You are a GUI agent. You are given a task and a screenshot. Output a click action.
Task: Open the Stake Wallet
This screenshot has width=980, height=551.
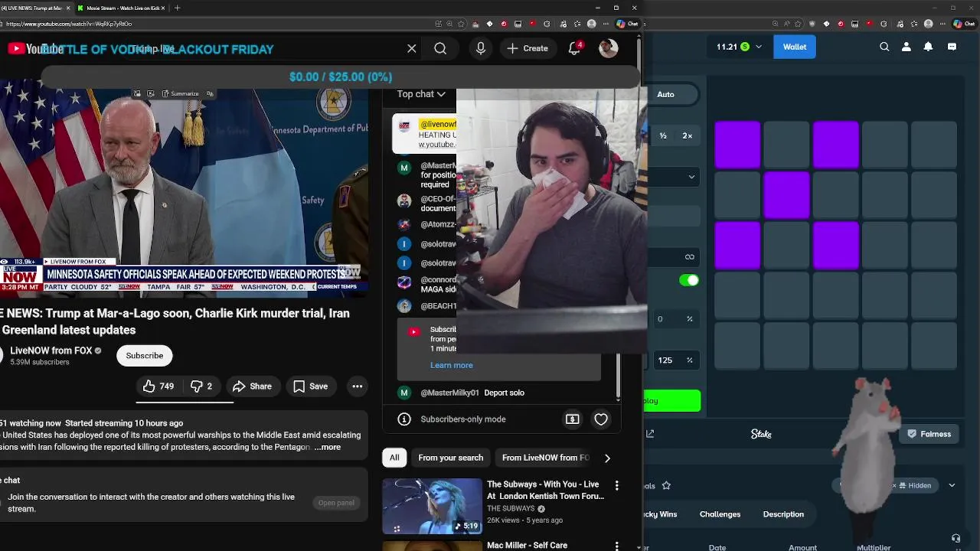[x=795, y=47]
